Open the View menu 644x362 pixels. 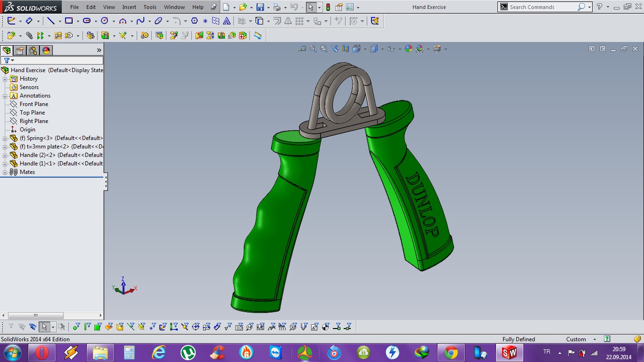109,7
